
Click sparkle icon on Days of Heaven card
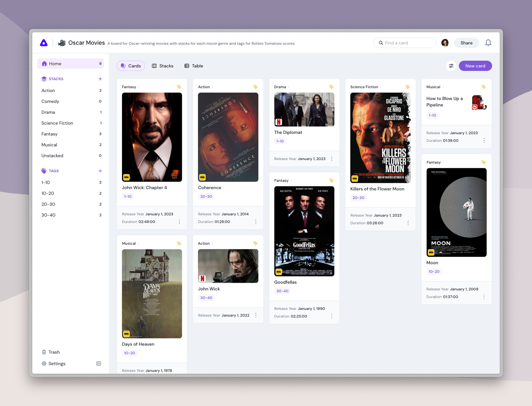click(x=179, y=243)
